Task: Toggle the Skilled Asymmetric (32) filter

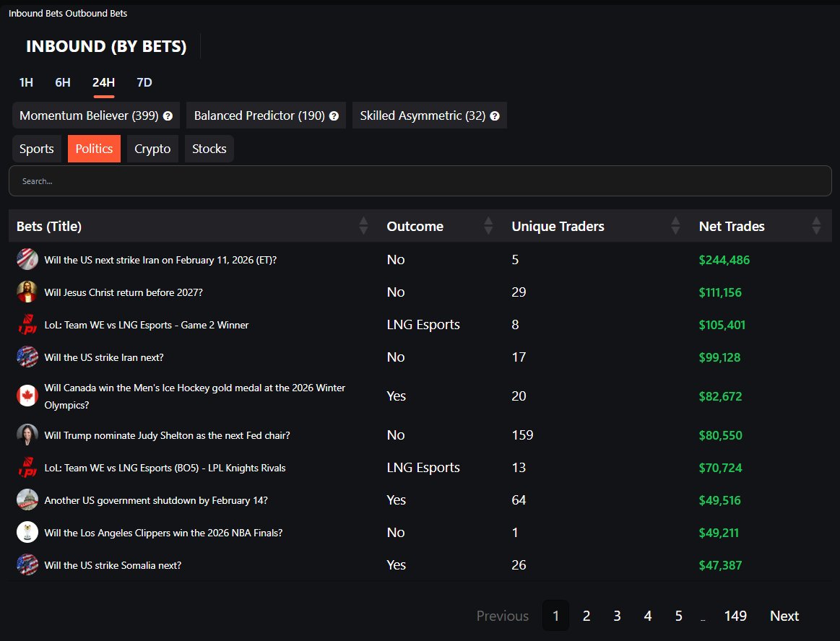Action: [430, 115]
